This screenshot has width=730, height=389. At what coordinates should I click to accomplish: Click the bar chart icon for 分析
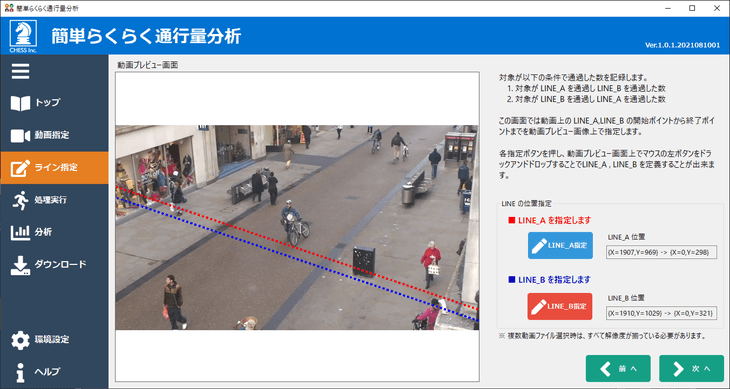pyautogui.click(x=20, y=233)
